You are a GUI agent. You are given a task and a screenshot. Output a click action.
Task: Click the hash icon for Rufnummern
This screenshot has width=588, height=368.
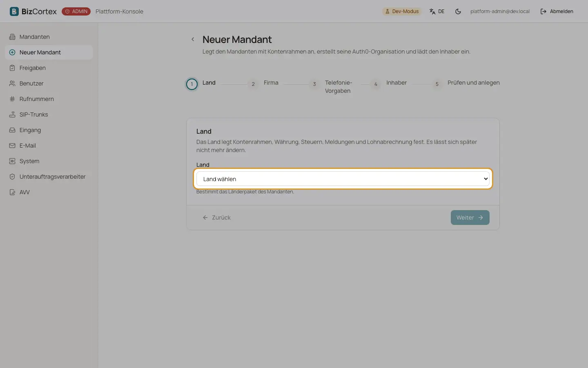click(12, 99)
